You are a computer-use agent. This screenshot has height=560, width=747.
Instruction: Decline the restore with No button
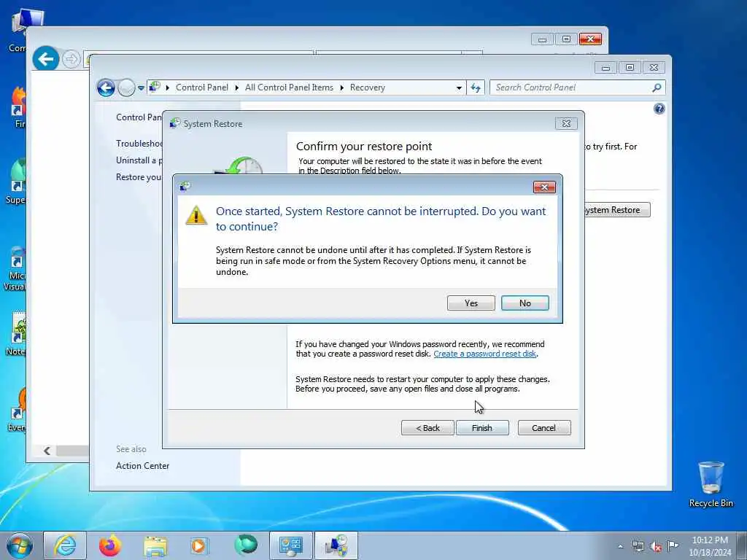[x=525, y=303]
